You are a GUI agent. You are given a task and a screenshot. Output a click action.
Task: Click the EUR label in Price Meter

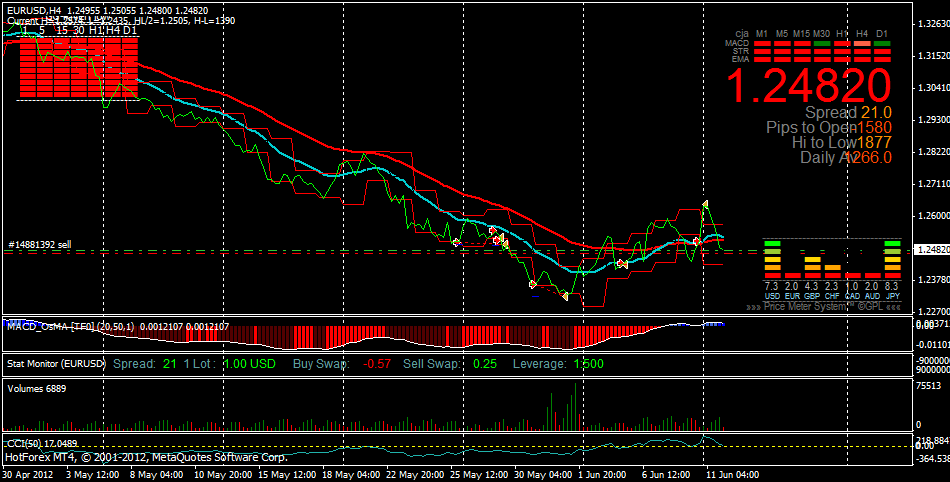(792, 296)
